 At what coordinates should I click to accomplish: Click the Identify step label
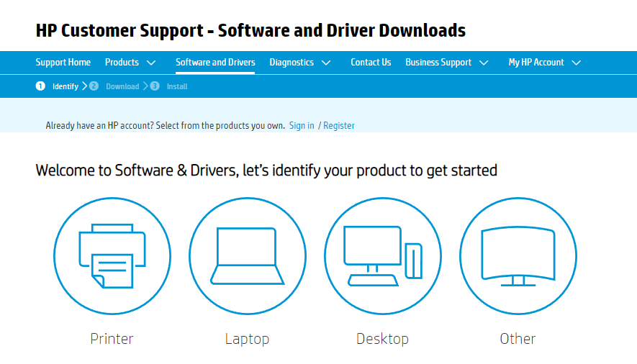tap(65, 86)
